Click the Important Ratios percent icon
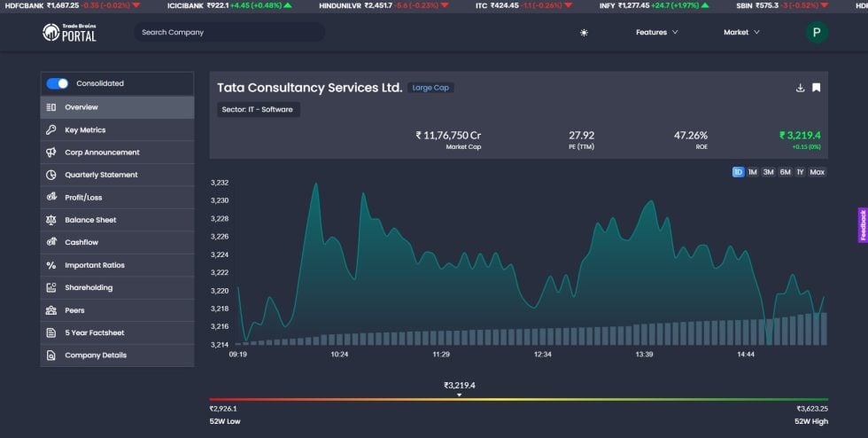This screenshot has width=868, height=438. pos(51,265)
